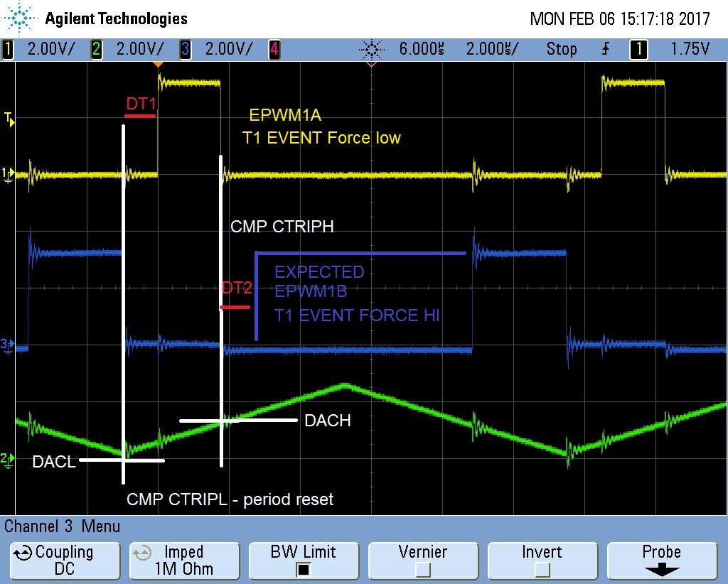The height and width of the screenshot is (584, 728).
Task: Click the red DT1 label
Action: pos(141,104)
